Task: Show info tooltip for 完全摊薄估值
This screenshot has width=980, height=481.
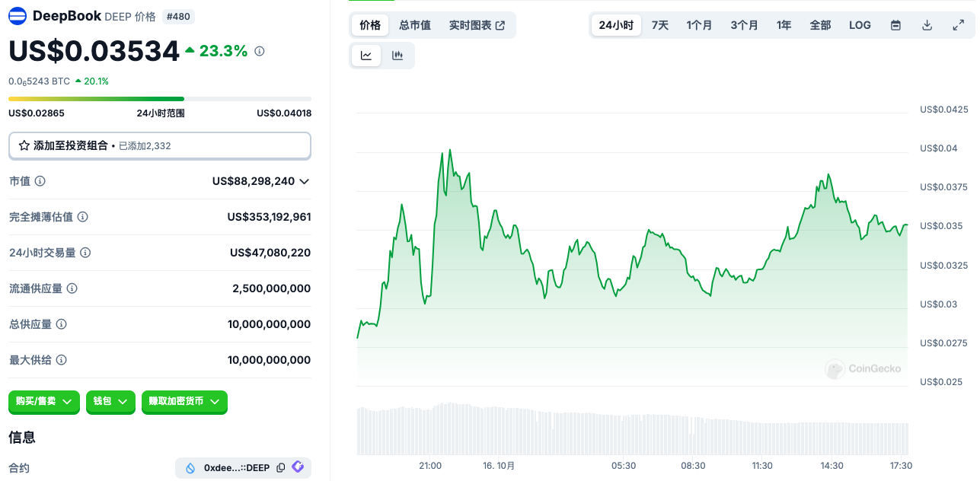Action: (x=82, y=217)
